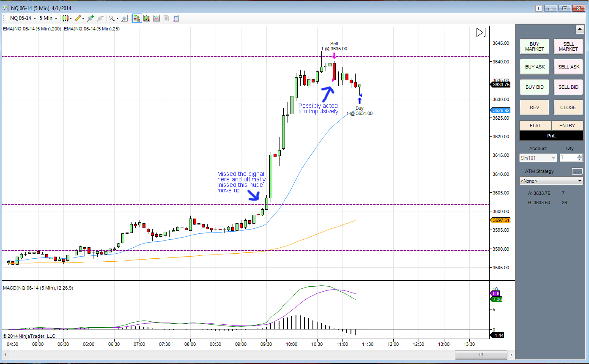This screenshot has height=364, width=589.
Task: Click inside the Qty input field
Action: click(567, 158)
